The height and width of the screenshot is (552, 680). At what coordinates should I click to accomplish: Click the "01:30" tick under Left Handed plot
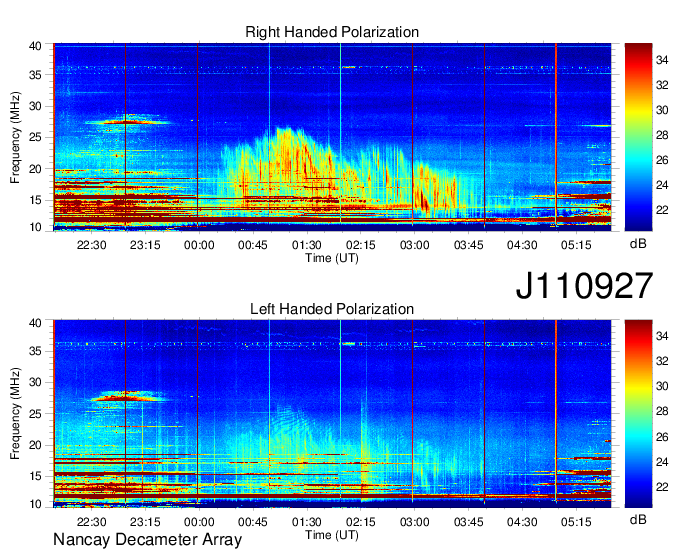(x=307, y=522)
